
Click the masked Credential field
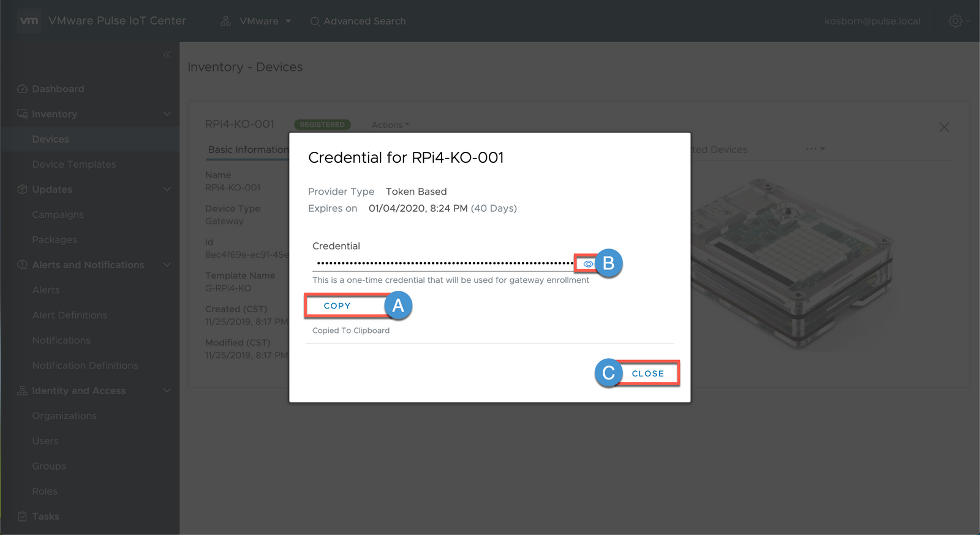click(445, 263)
